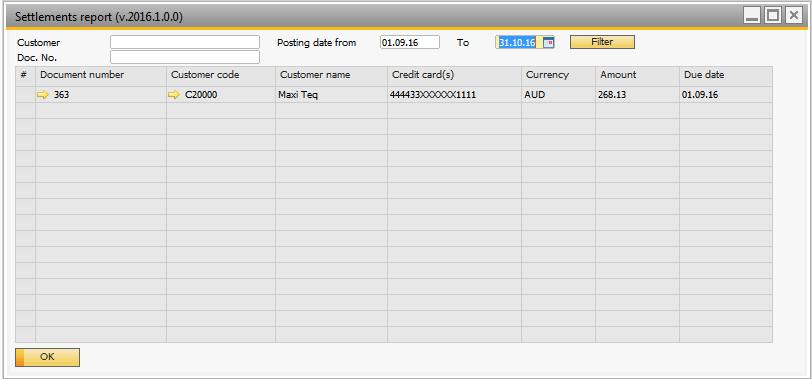Sort by Credit card(s) column header
This screenshot has width=812, height=379.
coord(455,76)
